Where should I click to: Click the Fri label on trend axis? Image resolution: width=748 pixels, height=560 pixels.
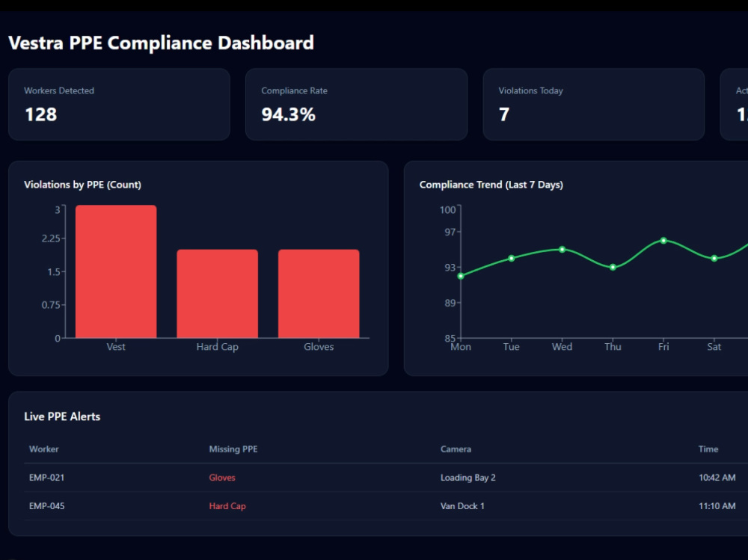pyautogui.click(x=663, y=347)
